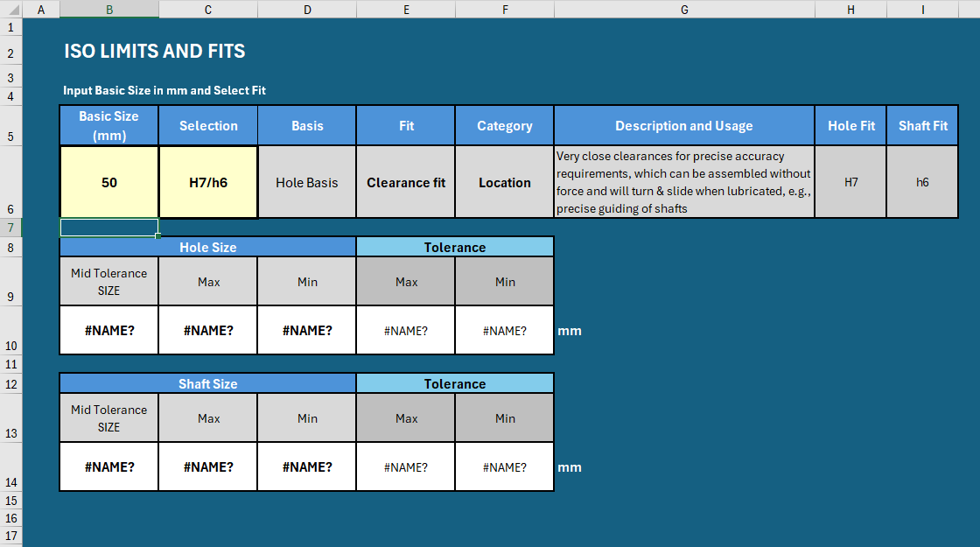This screenshot has height=547, width=980.
Task: Click the Input Basic Size instruction label
Action: pyautogui.click(x=164, y=89)
